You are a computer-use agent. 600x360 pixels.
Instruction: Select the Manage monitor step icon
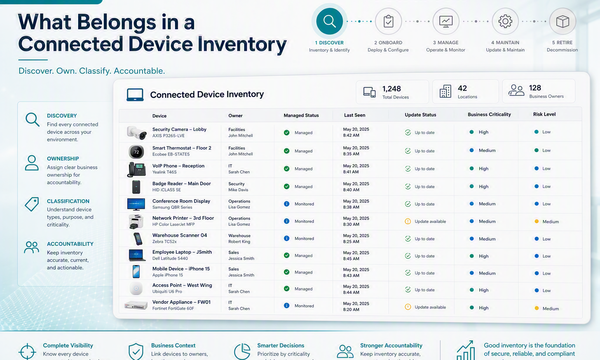click(x=446, y=21)
